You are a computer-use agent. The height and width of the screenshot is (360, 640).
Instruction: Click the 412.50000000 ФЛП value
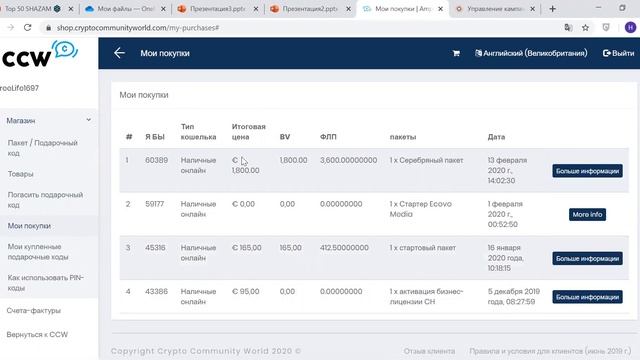(x=344, y=247)
